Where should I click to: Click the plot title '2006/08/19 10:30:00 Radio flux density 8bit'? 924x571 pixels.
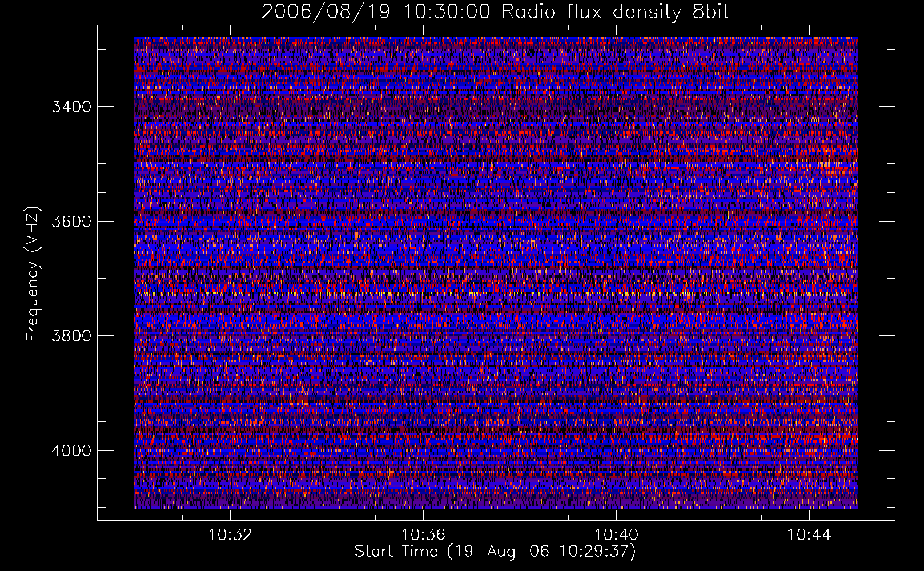point(495,11)
